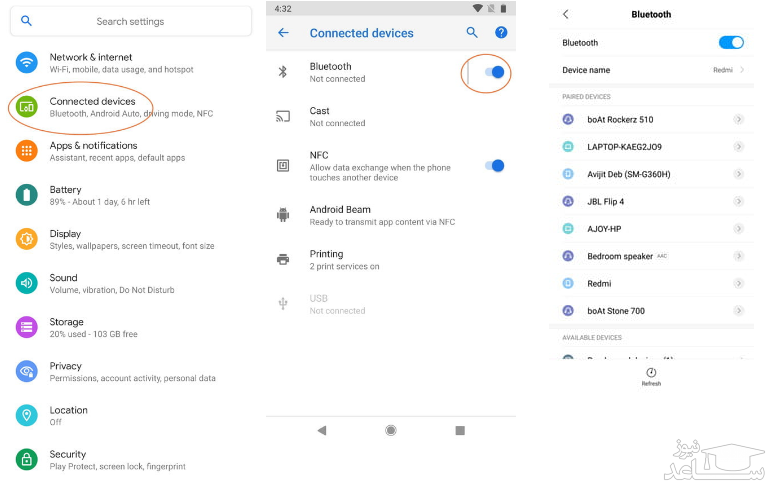Tap the Refresh button
Image resolution: width=772 pixels, height=487 pixels.
pos(651,376)
